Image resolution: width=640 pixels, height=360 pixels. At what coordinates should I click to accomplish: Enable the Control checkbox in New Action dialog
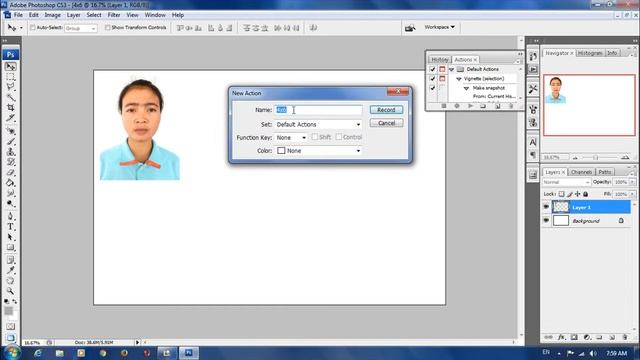(339, 137)
